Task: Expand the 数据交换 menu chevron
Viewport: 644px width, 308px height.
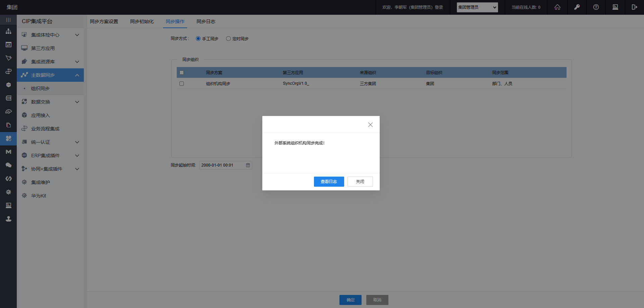Action: (x=77, y=102)
